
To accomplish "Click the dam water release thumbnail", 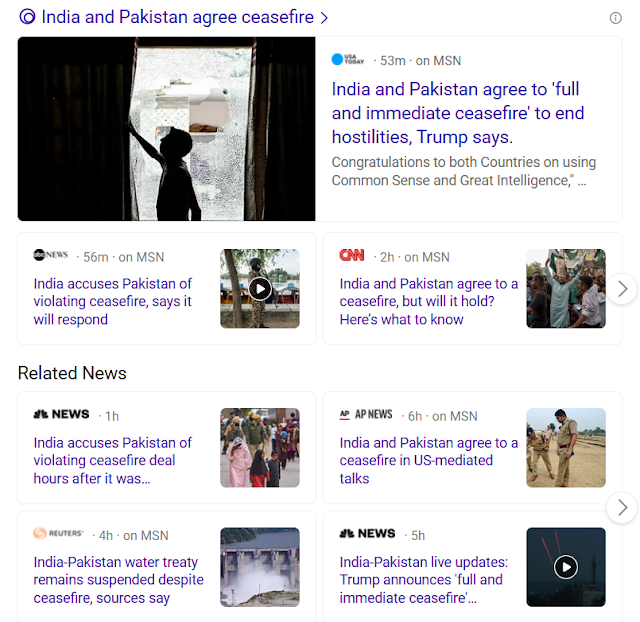I will pos(260,567).
